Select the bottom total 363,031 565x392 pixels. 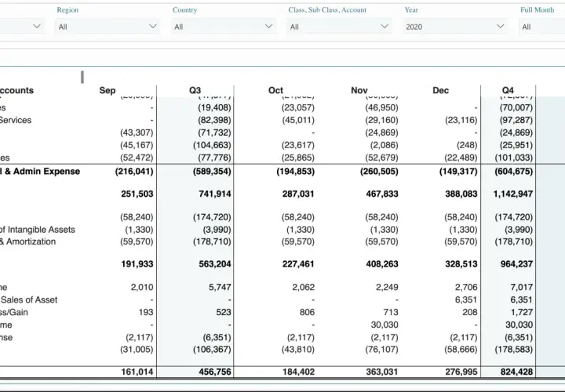click(x=382, y=372)
